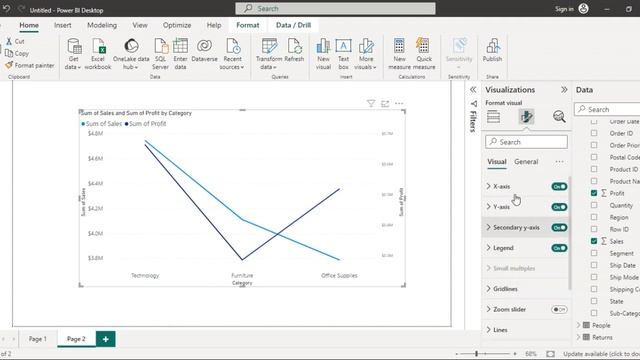Turn off the Secondary y-axis switch

559,227
